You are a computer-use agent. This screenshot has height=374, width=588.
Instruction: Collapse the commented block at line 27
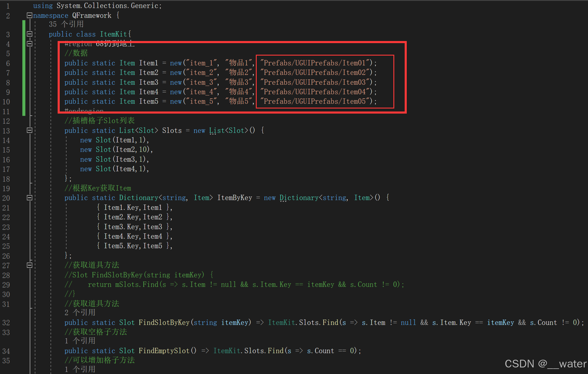click(x=29, y=265)
